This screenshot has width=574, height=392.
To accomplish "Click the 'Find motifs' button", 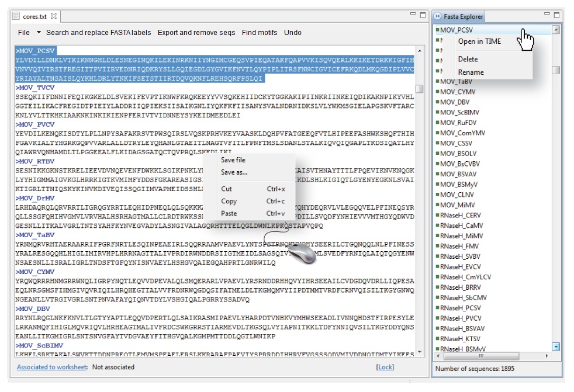I will click(x=260, y=33).
